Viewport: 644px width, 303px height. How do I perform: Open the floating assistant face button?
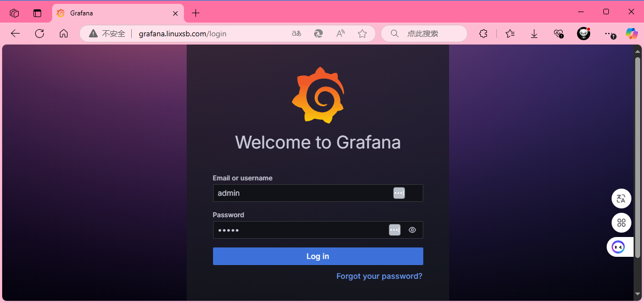(619, 247)
